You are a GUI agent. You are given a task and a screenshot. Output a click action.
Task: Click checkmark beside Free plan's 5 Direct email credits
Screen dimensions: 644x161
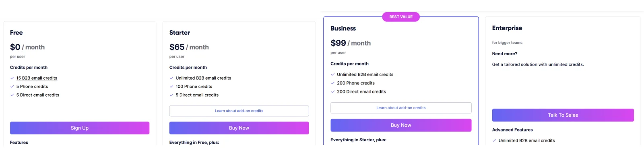(12, 95)
